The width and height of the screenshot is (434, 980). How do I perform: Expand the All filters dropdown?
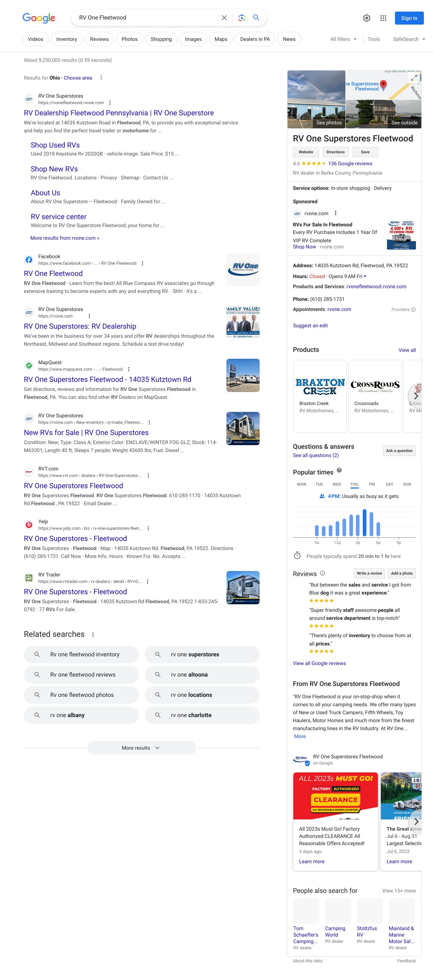pyautogui.click(x=343, y=39)
